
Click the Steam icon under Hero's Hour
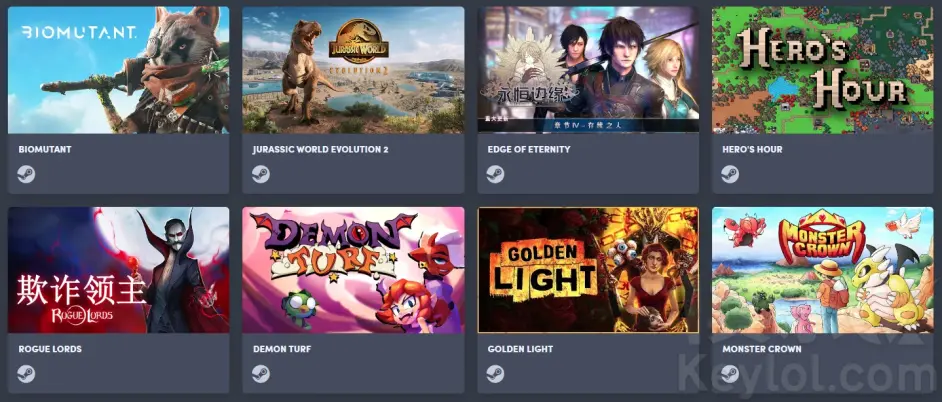[730, 174]
